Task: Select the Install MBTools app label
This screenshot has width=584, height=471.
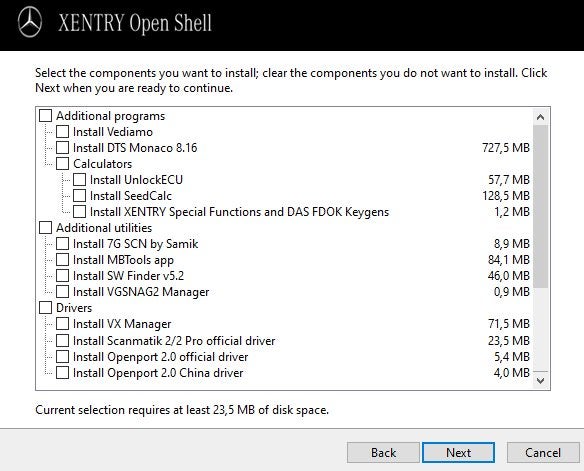Action: click(123, 260)
